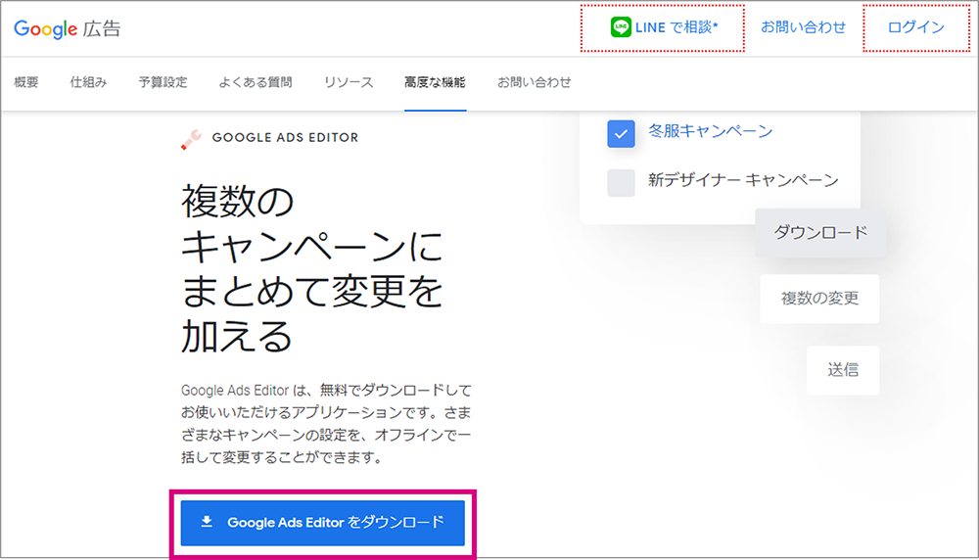This screenshot has width=979, height=560.
Task: Open お問い合わせ tab in navigation bar
Action: click(534, 82)
